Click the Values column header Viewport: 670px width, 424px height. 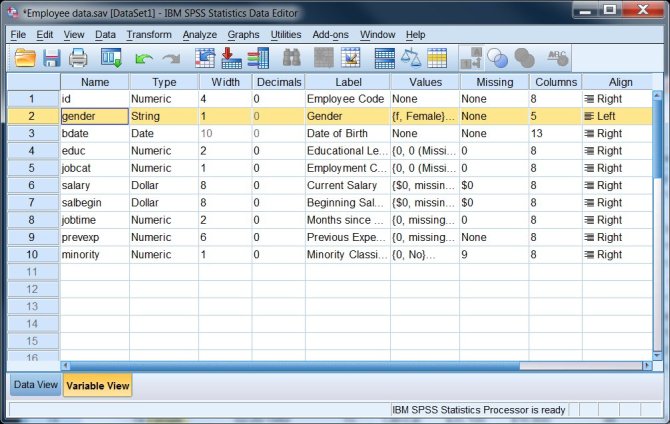[425, 82]
